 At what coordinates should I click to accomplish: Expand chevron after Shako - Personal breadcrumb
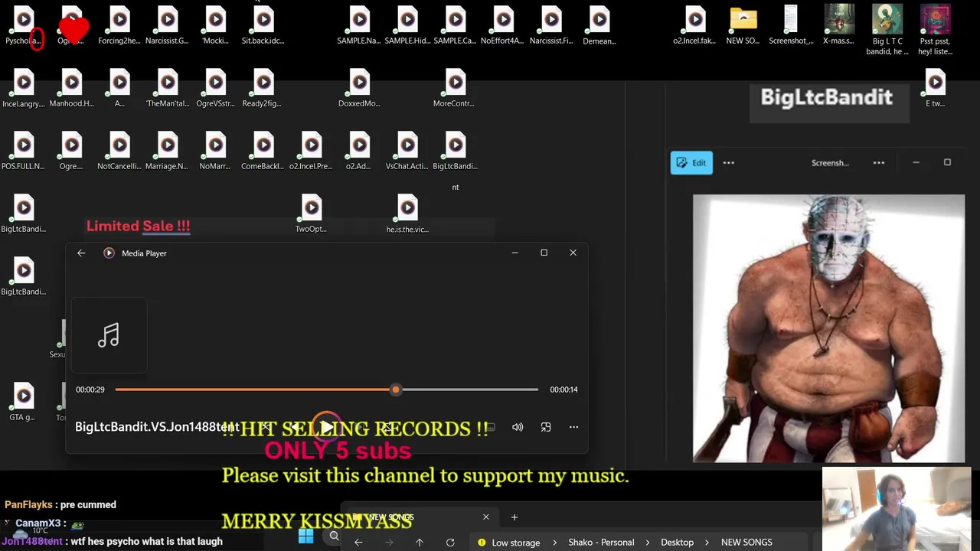click(646, 543)
